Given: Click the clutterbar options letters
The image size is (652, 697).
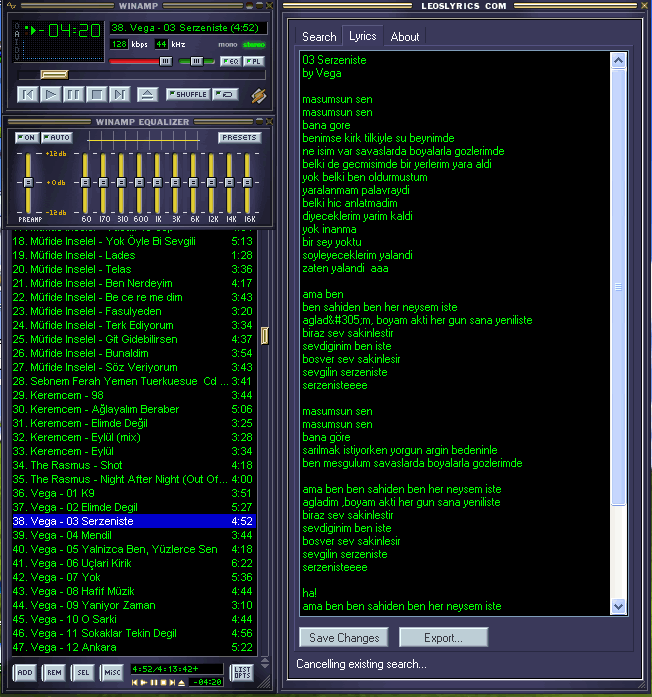Looking at the screenshot, I should pyautogui.click(x=17, y=41).
